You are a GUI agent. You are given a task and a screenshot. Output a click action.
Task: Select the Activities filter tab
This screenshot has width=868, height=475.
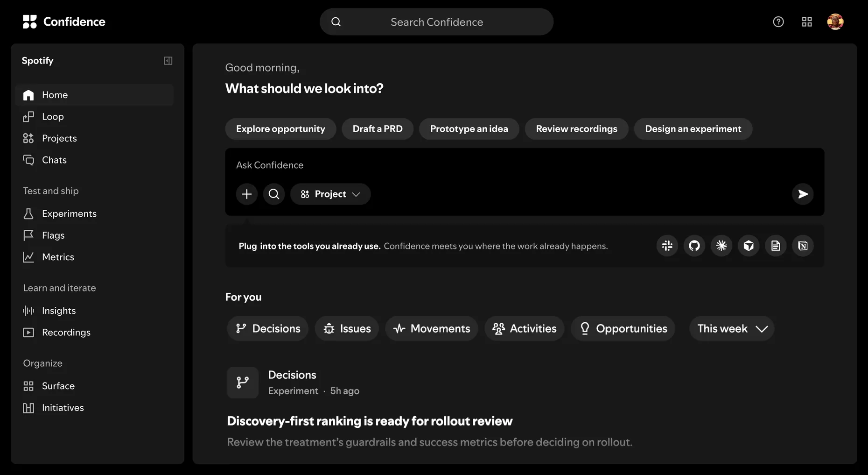[x=525, y=328]
